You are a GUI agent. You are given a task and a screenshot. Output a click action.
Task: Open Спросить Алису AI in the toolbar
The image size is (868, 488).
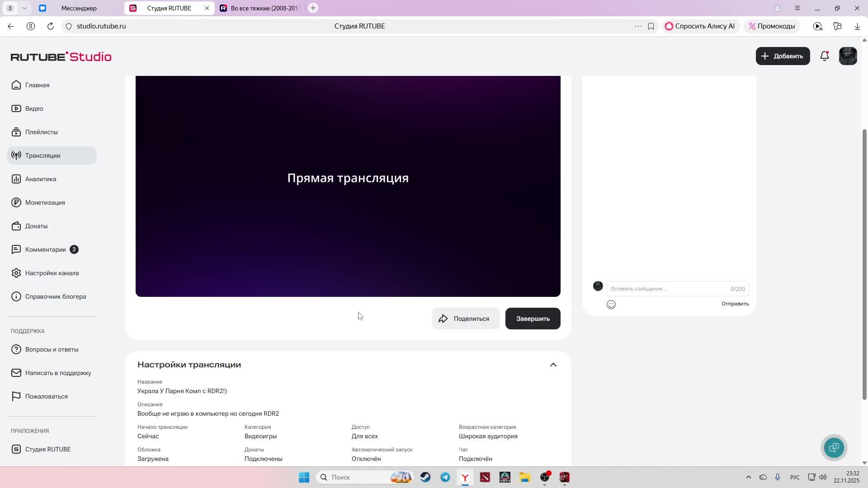tap(700, 26)
